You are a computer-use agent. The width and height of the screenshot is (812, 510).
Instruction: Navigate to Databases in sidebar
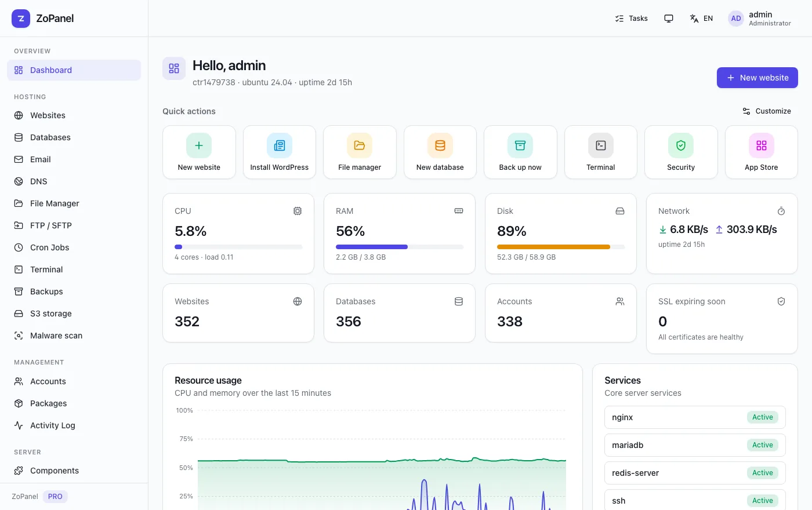[74, 137]
